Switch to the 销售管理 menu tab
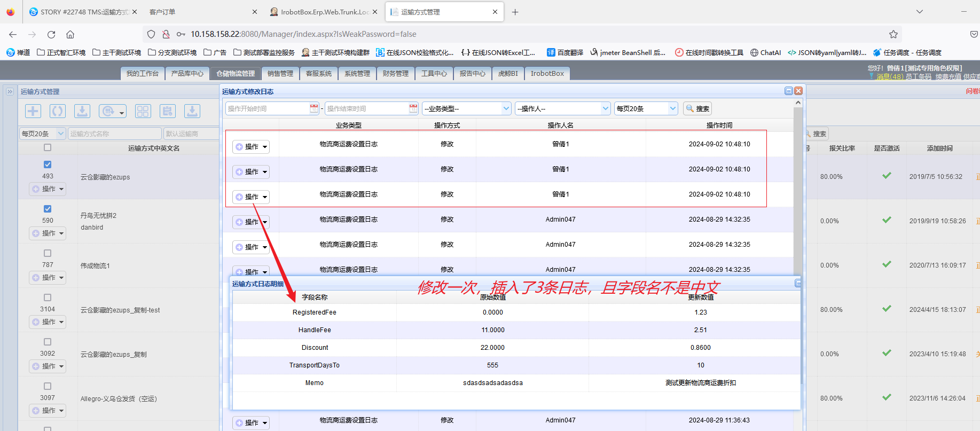Image resolution: width=980 pixels, height=431 pixels. coord(280,74)
